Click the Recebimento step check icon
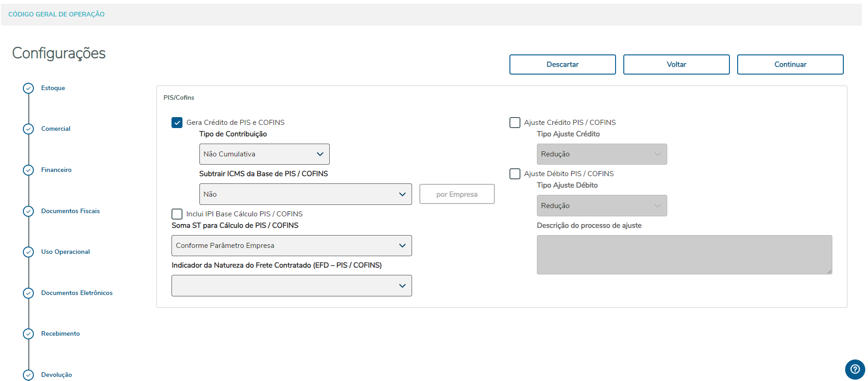Screen dimensions: 868x381 coord(28,334)
